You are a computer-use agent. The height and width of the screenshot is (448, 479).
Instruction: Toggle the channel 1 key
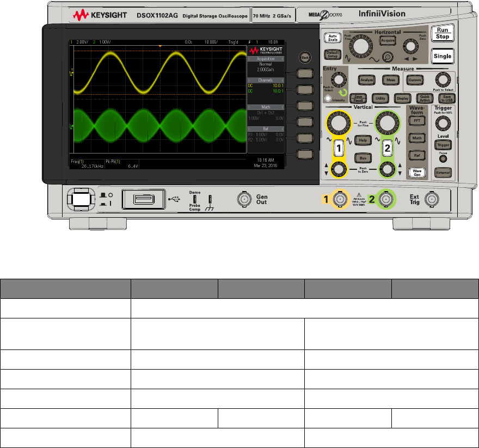pos(339,148)
